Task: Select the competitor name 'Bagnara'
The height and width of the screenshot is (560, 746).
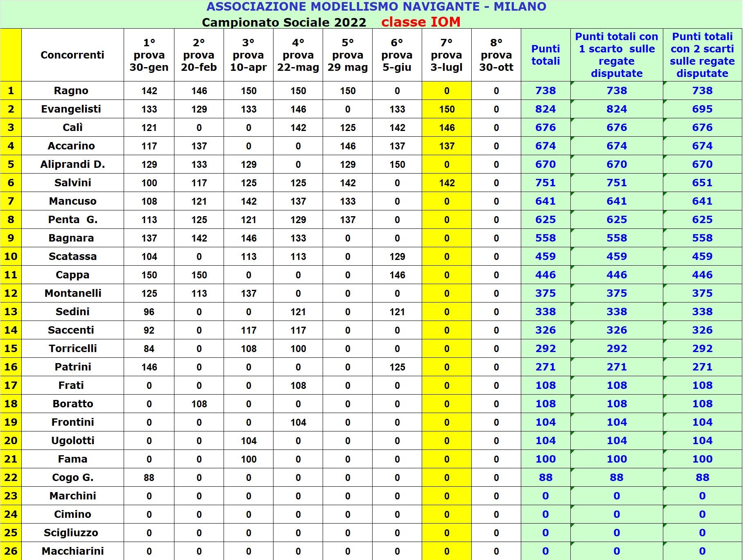Action: (x=71, y=238)
